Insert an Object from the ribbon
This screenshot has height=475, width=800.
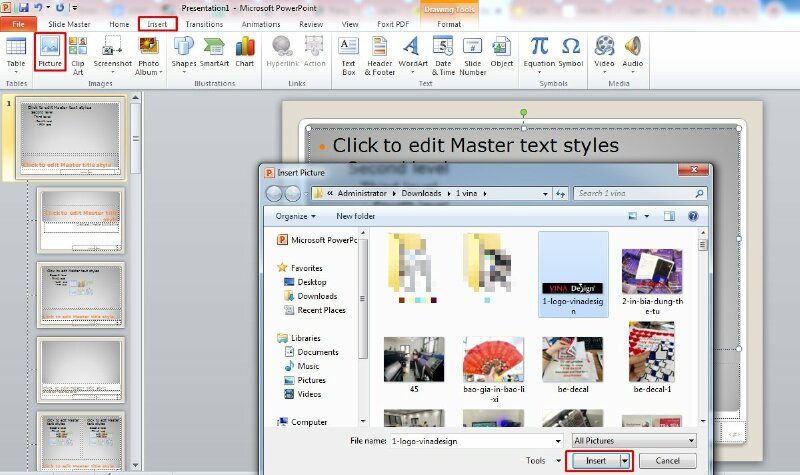click(x=502, y=52)
